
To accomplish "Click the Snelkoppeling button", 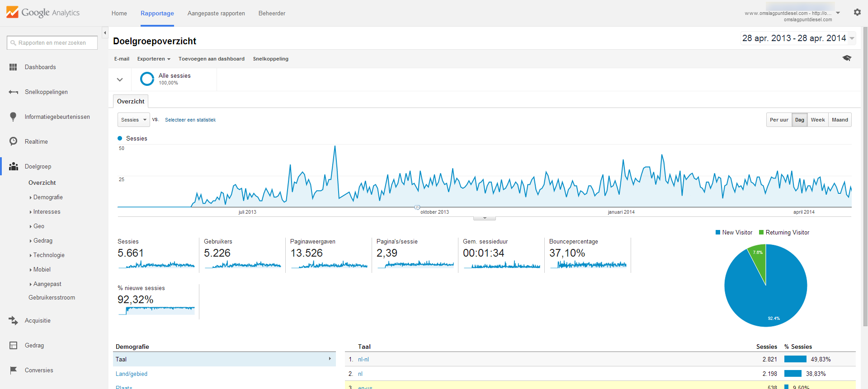I will pos(271,59).
